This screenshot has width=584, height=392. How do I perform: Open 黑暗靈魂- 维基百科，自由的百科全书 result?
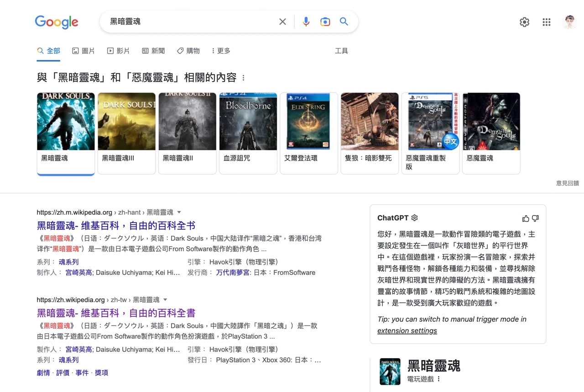coord(116,225)
